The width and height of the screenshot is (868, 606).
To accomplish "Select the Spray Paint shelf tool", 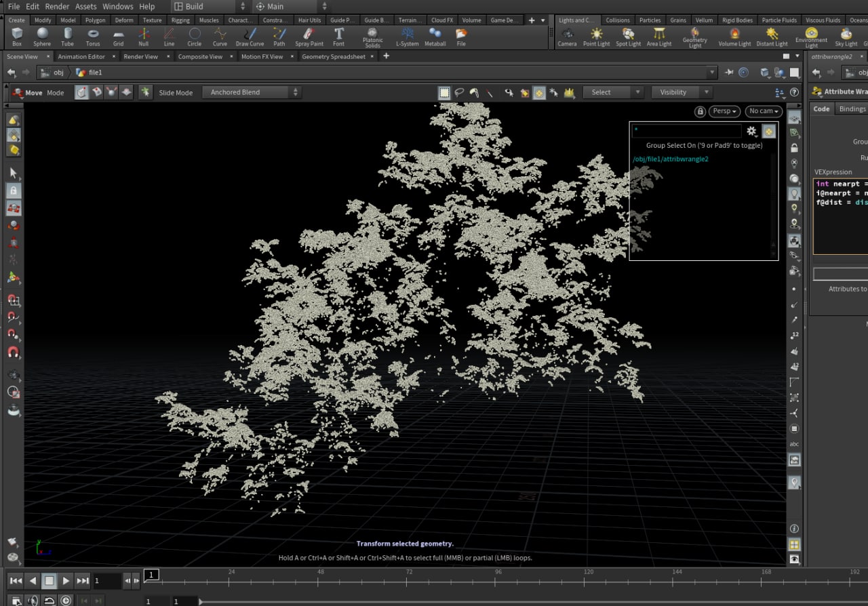I will [309, 37].
